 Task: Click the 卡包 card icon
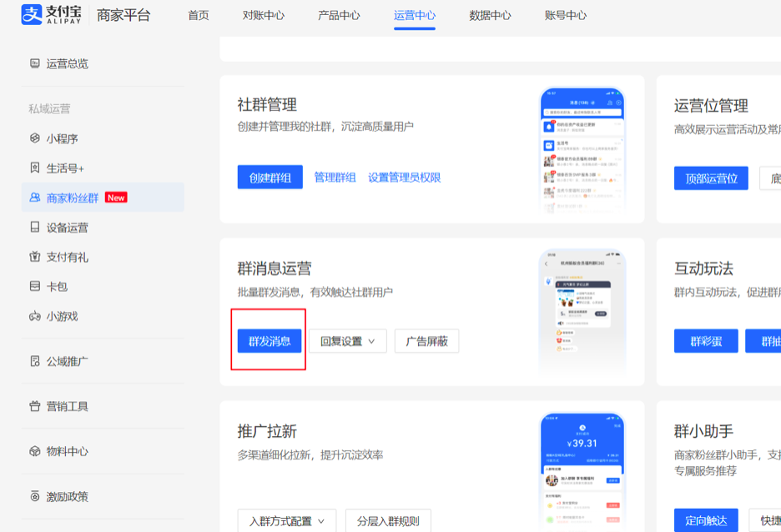pyautogui.click(x=34, y=286)
